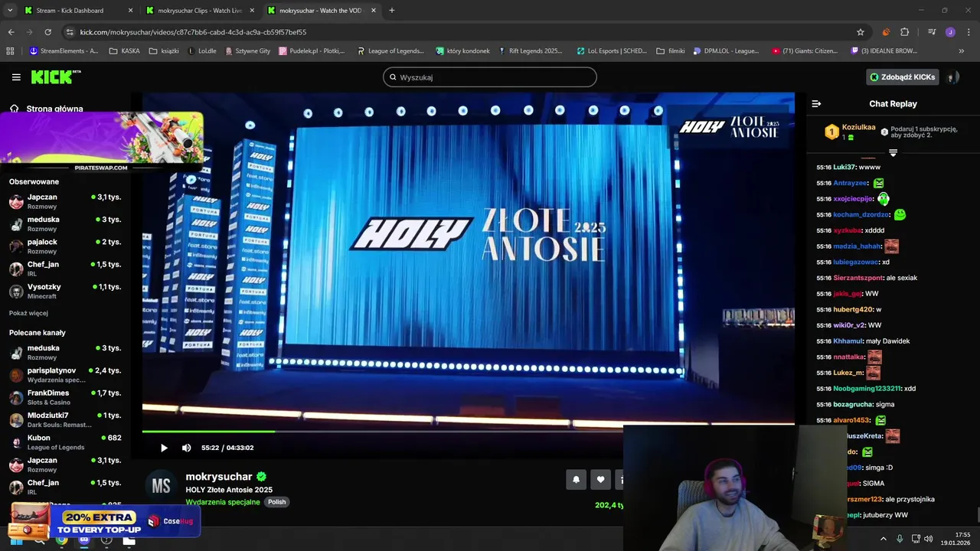Close the Stream - Kick Dashboard tab
This screenshot has width=980, height=551.
[130, 11]
